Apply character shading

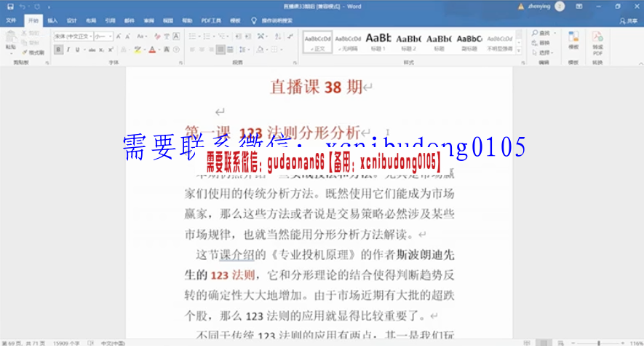[x=167, y=50]
